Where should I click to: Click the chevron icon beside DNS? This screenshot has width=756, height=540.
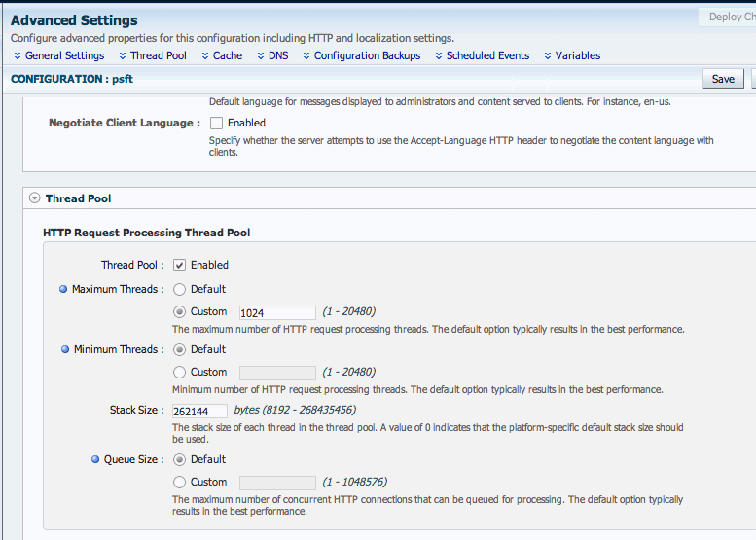coord(261,55)
